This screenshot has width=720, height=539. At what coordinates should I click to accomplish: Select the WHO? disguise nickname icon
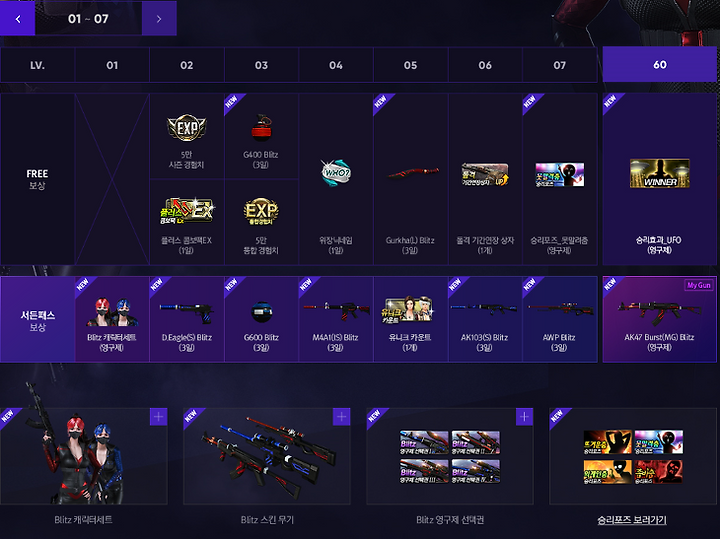(x=336, y=173)
